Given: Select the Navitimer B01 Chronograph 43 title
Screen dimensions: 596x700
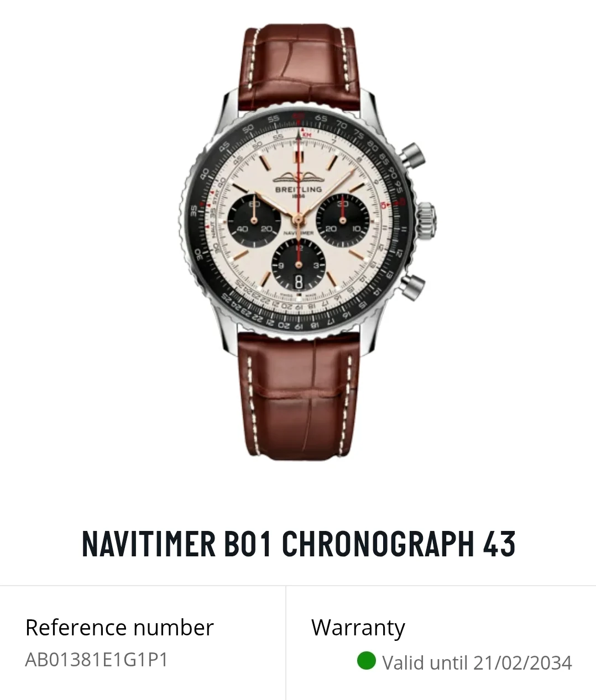Looking at the screenshot, I should [x=299, y=544].
